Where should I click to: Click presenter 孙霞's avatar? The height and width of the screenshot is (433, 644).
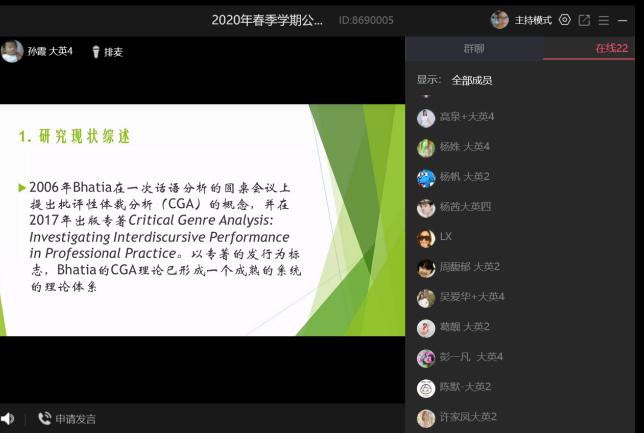[12, 51]
